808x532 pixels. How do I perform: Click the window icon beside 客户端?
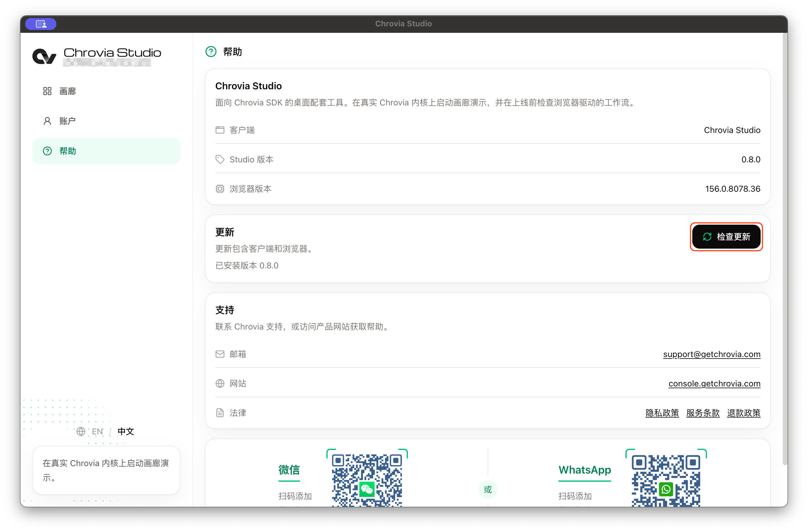(x=220, y=130)
